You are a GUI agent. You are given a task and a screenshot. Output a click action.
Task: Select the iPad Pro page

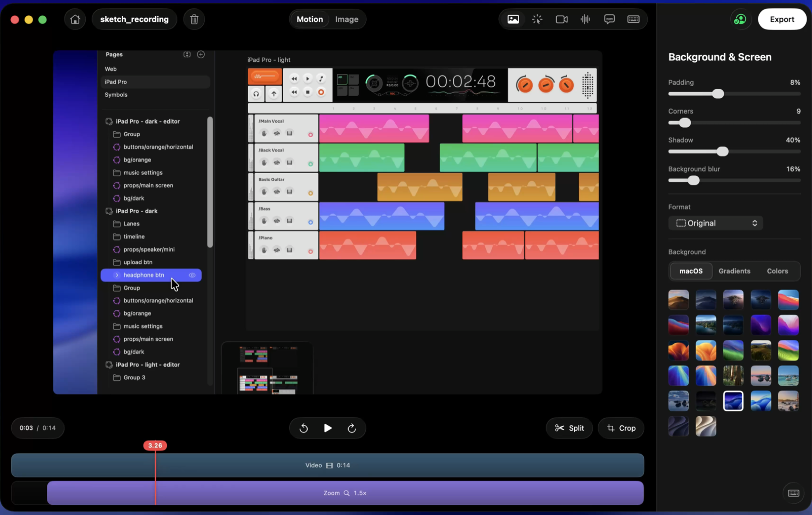coord(156,82)
